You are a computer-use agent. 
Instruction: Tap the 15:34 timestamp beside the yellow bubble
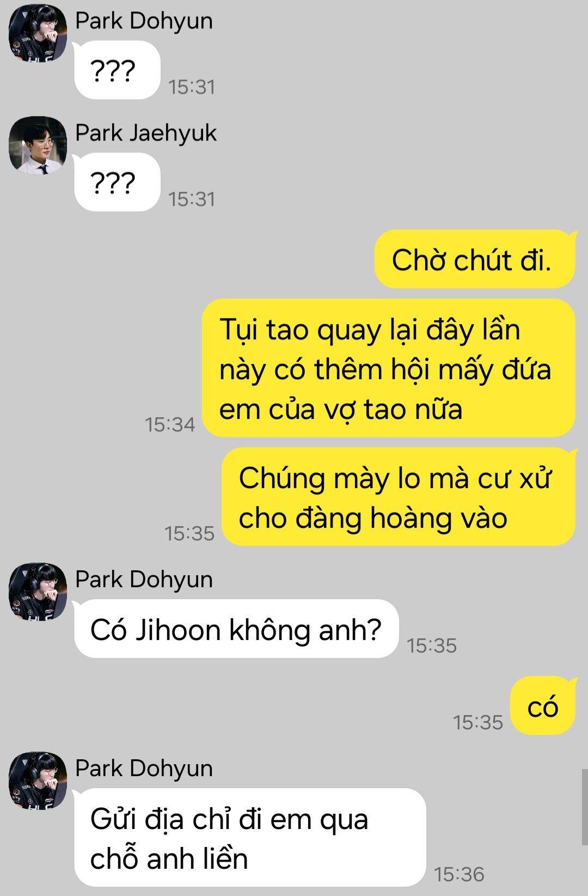coord(170,424)
